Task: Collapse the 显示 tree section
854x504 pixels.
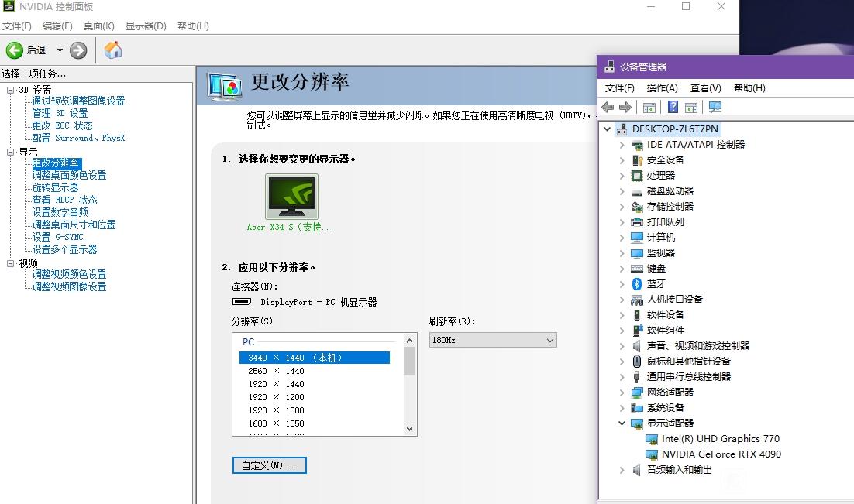Action: (x=10, y=152)
